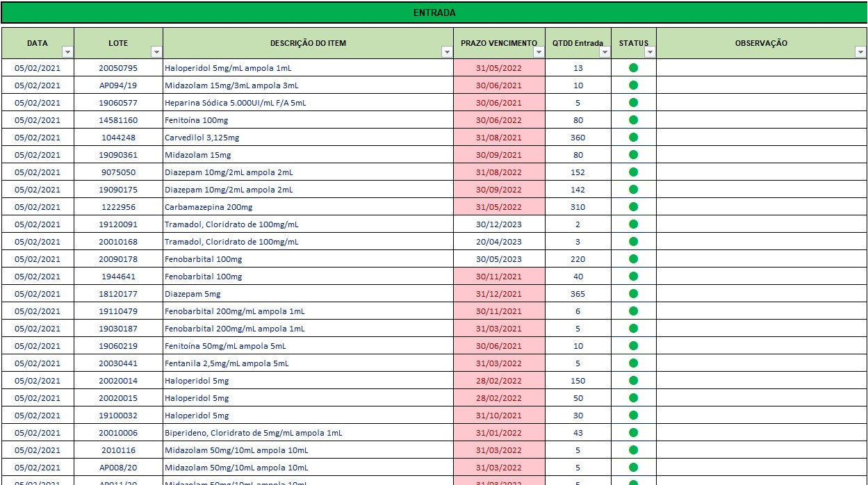Click status icon for Diazepam 5mg row
This screenshot has height=485, width=868.
[x=633, y=294]
